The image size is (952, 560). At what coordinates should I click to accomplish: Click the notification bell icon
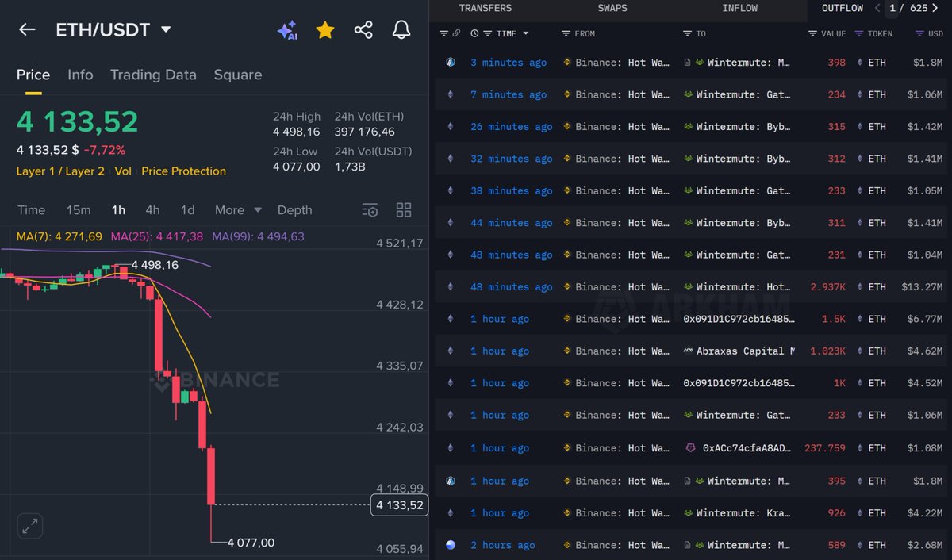[401, 29]
